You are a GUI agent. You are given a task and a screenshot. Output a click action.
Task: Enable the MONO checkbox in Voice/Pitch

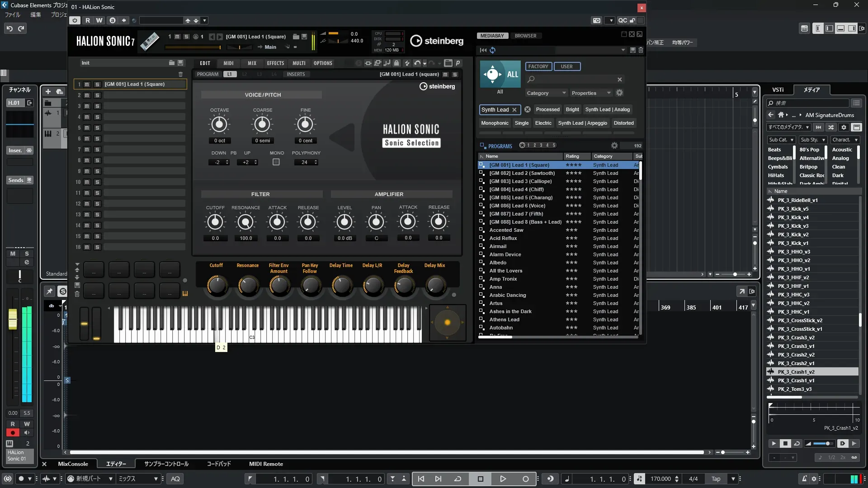pos(276,162)
